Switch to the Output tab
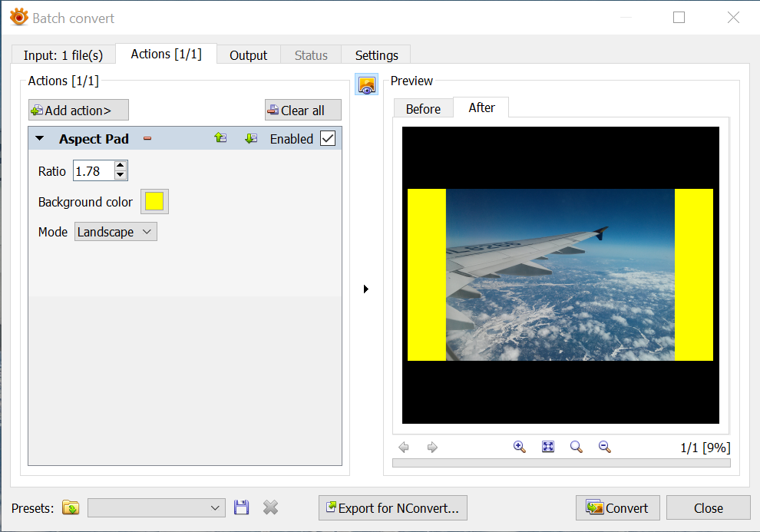Image resolution: width=760 pixels, height=532 pixels. coord(248,55)
